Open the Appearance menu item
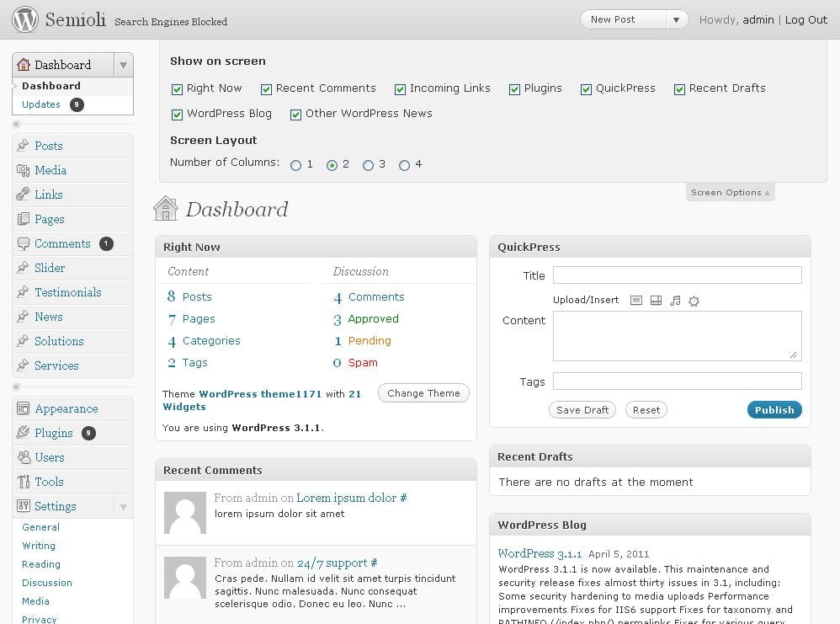The height and width of the screenshot is (624, 840). click(66, 408)
